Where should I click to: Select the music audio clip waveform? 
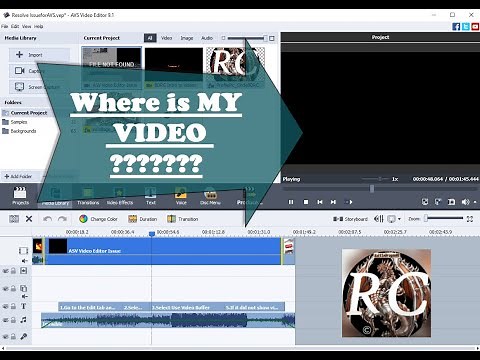168,320
